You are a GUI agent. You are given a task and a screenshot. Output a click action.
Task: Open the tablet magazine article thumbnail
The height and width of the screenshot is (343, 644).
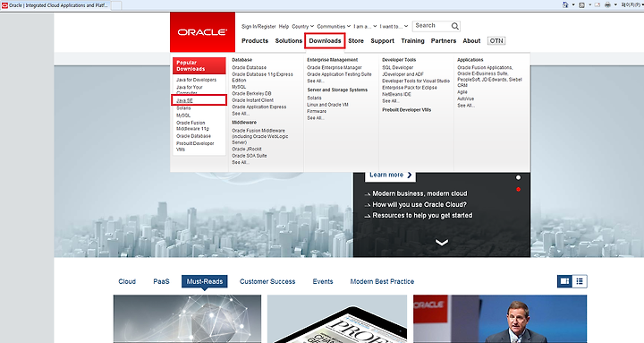click(337, 319)
